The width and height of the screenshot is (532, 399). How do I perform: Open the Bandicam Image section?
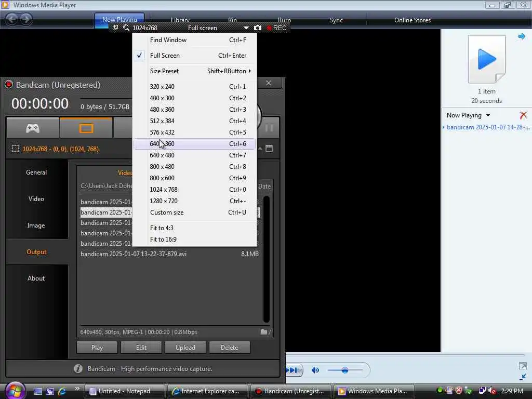(x=37, y=225)
